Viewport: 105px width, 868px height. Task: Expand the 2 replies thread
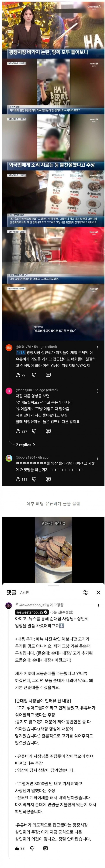[25, 445]
